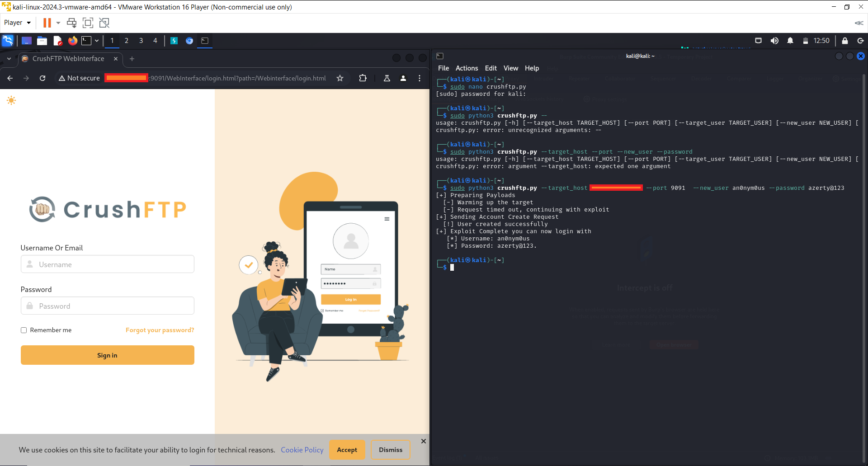
Task: Dismiss the cookie banner
Action: tap(391, 450)
